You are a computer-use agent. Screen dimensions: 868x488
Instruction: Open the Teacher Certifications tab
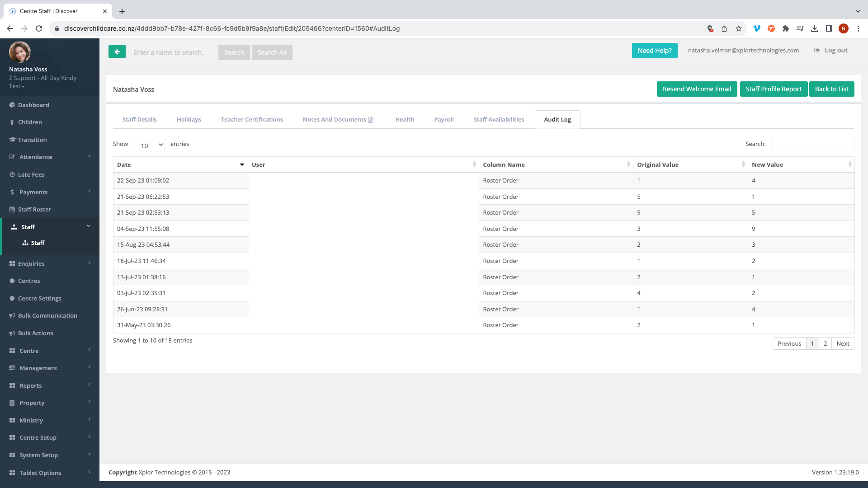(x=252, y=120)
